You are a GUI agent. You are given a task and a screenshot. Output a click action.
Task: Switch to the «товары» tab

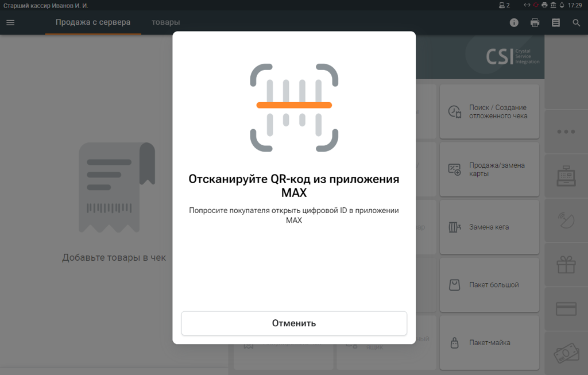coord(165,22)
